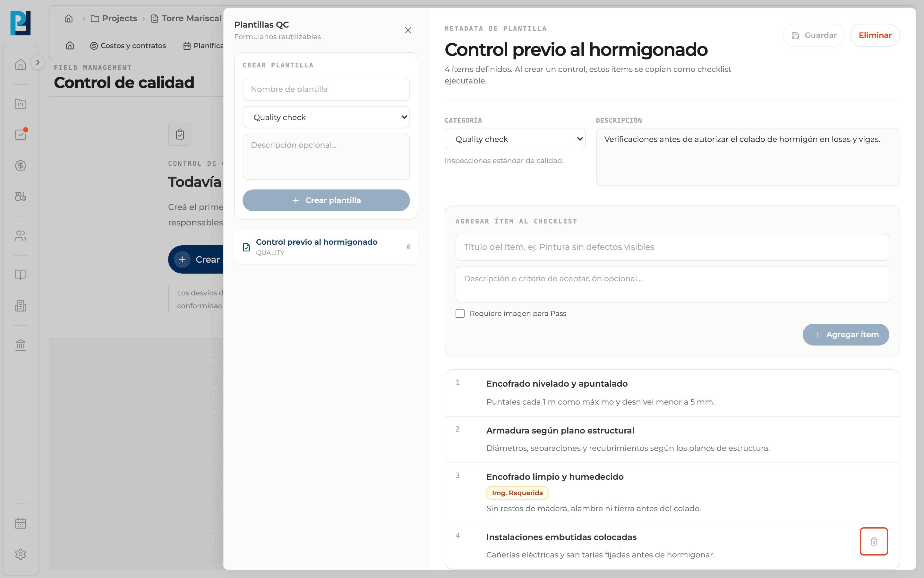Click the Img. Requerida badge
This screenshot has height=578, width=924.
point(518,493)
